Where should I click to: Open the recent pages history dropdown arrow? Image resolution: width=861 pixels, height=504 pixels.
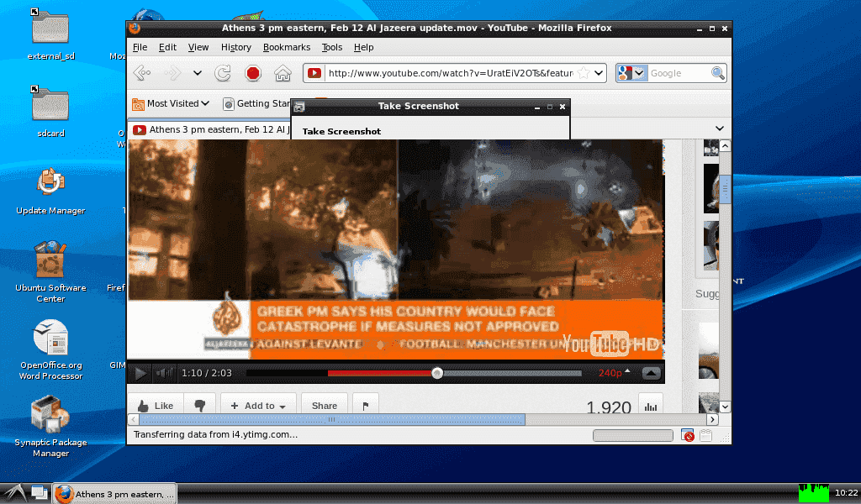coord(197,73)
